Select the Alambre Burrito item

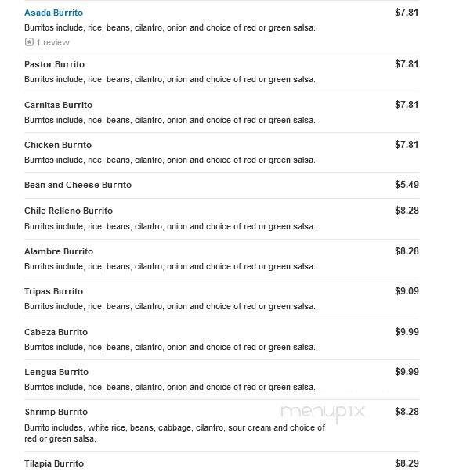[59, 251]
